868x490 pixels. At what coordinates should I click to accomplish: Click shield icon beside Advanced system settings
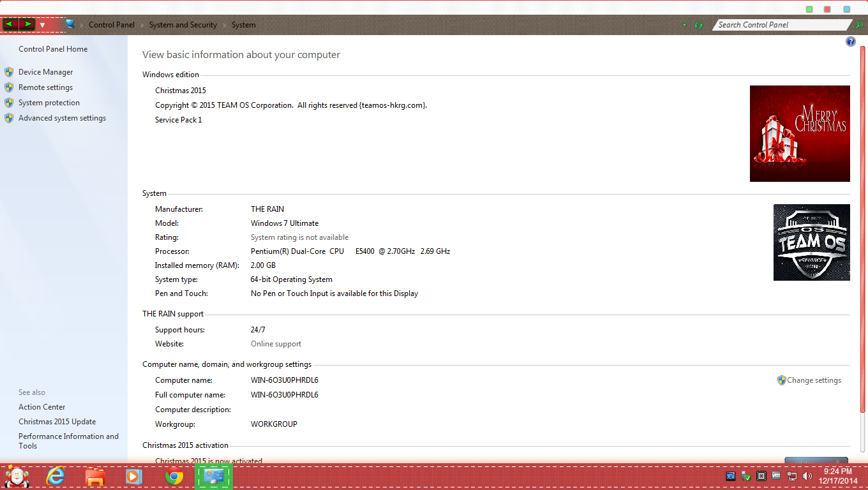(9, 118)
